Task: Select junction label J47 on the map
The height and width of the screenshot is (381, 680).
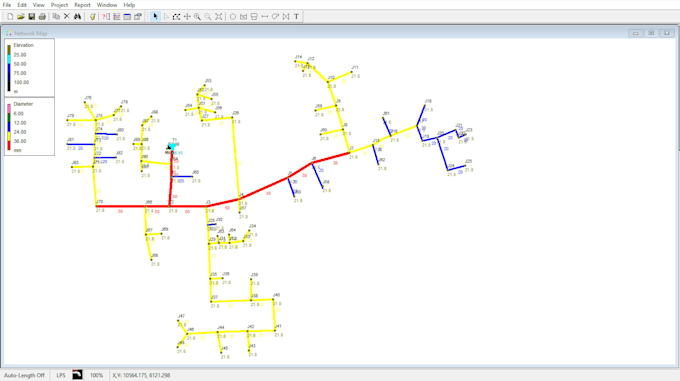Action: tap(181, 316)
